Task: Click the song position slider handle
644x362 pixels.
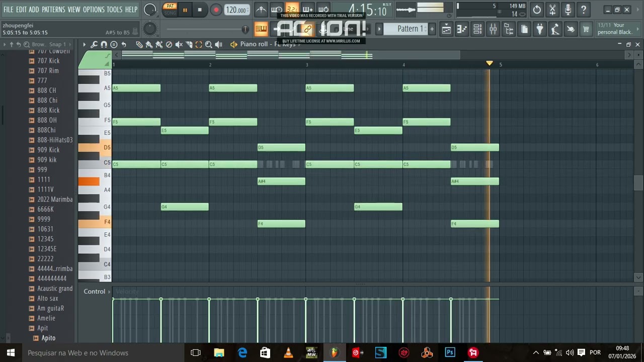Action: [245, 29]
